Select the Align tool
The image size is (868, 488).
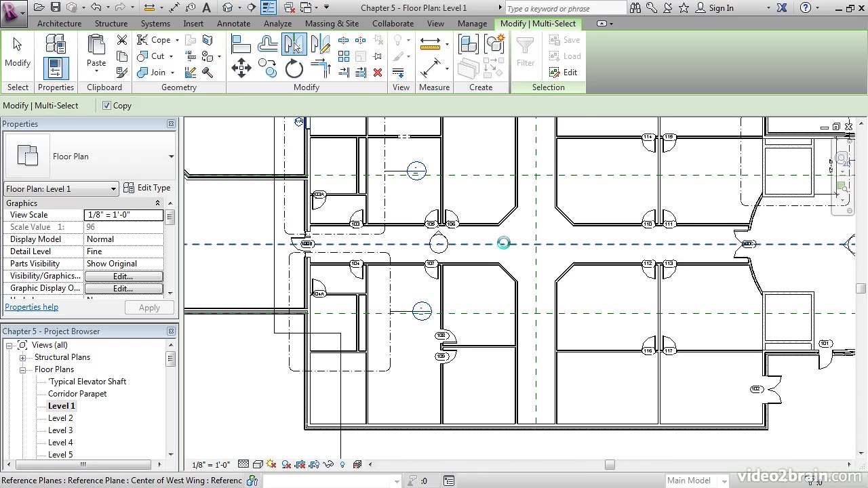pyautogui.click(x=241, y=44)
